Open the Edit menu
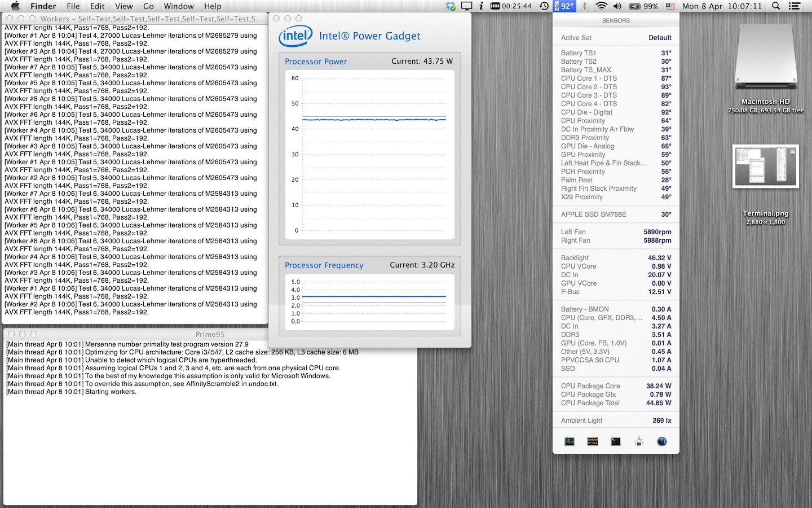The height and width of the screenshot is (508, 812). pos(98,6)
